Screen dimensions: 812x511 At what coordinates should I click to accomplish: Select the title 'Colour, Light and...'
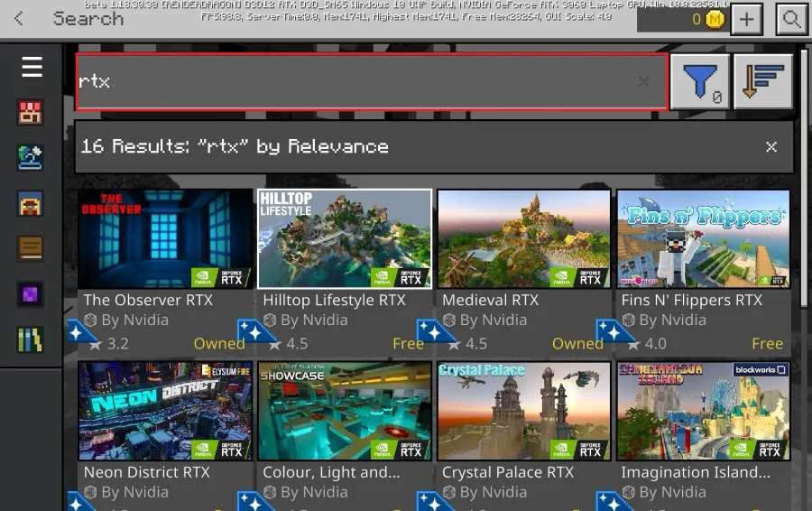[x=331, y=472]
